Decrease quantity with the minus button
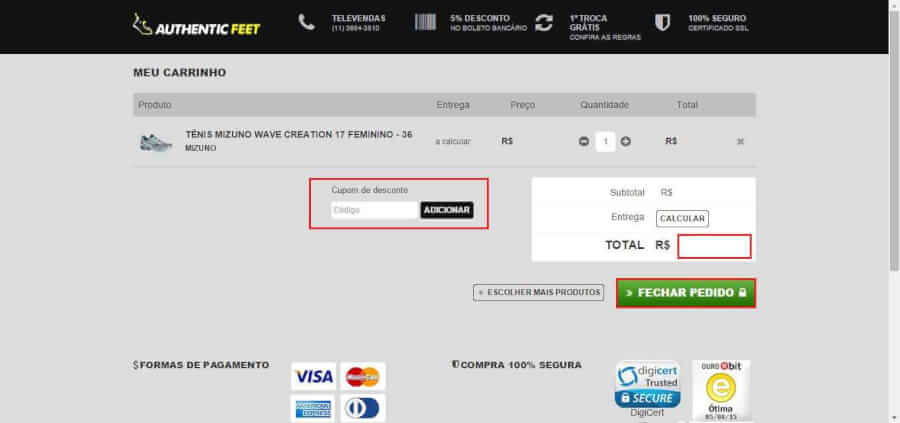The image size is (900, 423). pyautogui.click(x=584, y=142)
